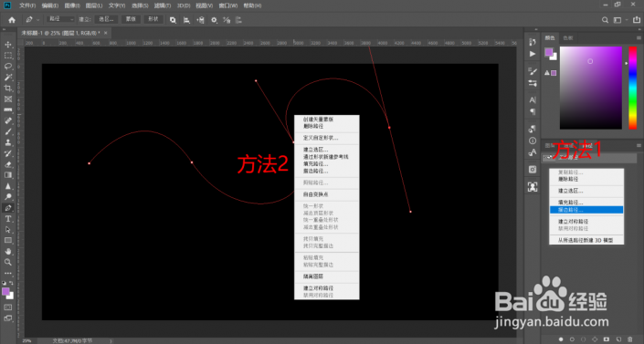The width and height of the screenshot is (644, 344).
Task: Click the share icon button top right
Action: click(x=636, y=20)
